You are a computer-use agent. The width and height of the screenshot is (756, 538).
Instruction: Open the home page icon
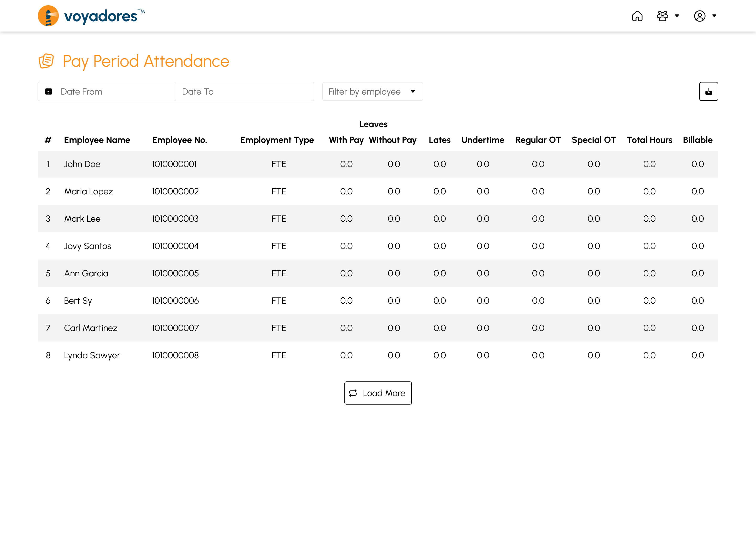637,16
